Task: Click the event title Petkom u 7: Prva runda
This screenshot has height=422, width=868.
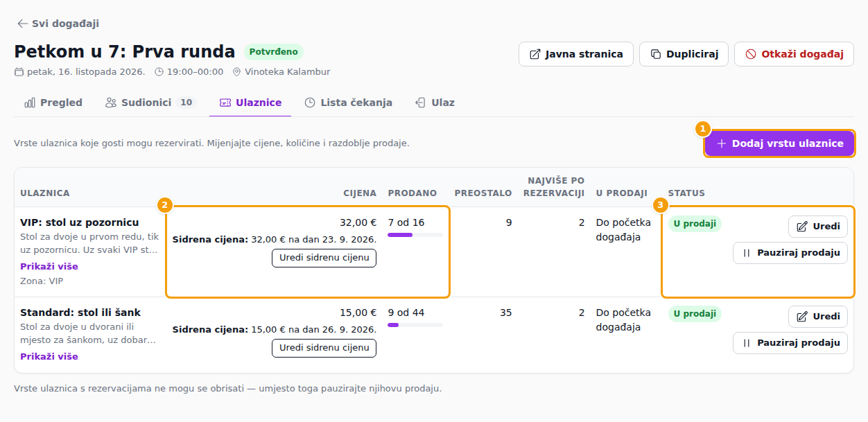Action: (x=125, y=51)
